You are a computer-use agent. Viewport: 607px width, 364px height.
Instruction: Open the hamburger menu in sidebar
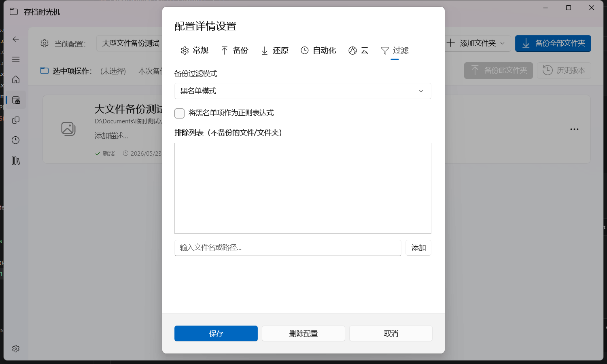(x=16, y=59)
